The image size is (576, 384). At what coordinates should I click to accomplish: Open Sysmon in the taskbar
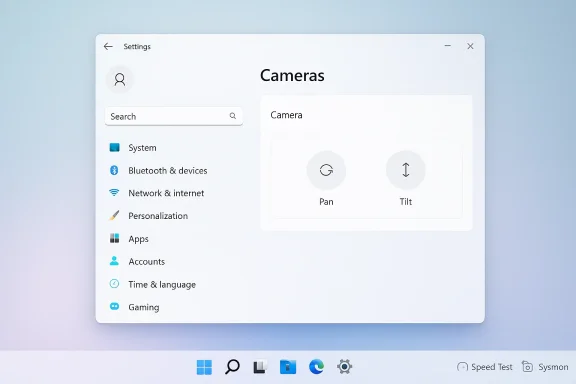(545, 367)
